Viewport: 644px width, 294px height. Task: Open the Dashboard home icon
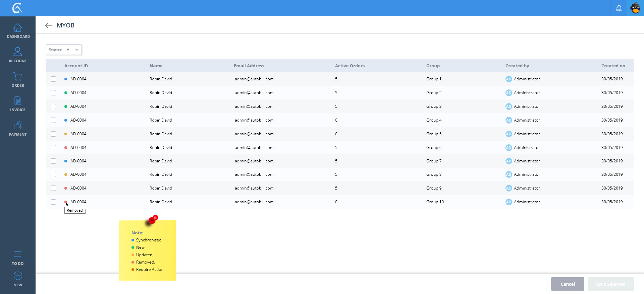[18, 28]
